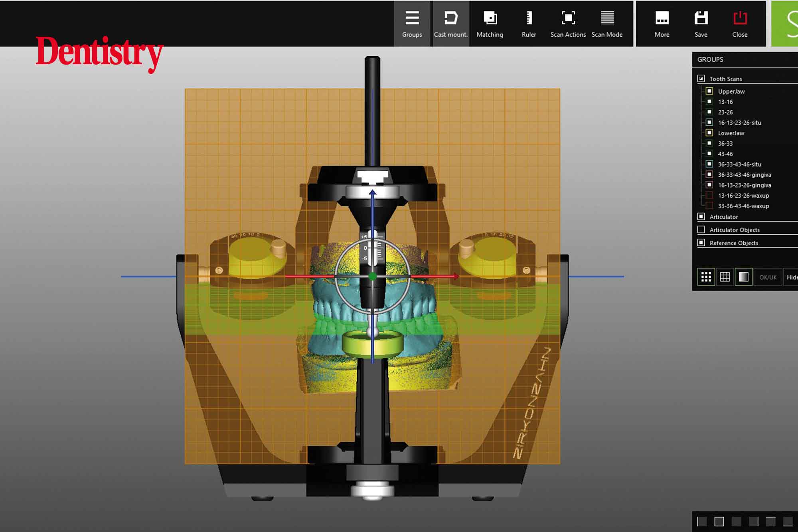Image resolution: width=798 pixels, height=532 pixels.
Task: Open the More options menu
Action: tap(662, 24)
